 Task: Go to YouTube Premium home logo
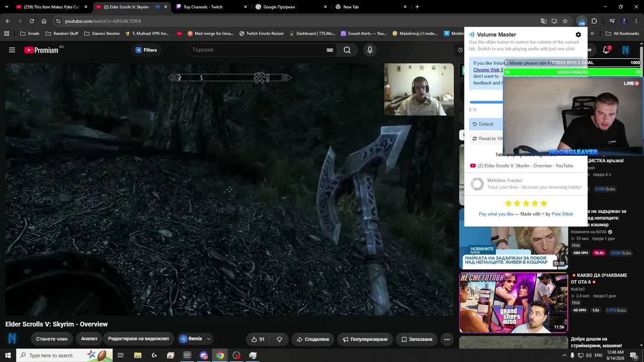pos(41,50)
